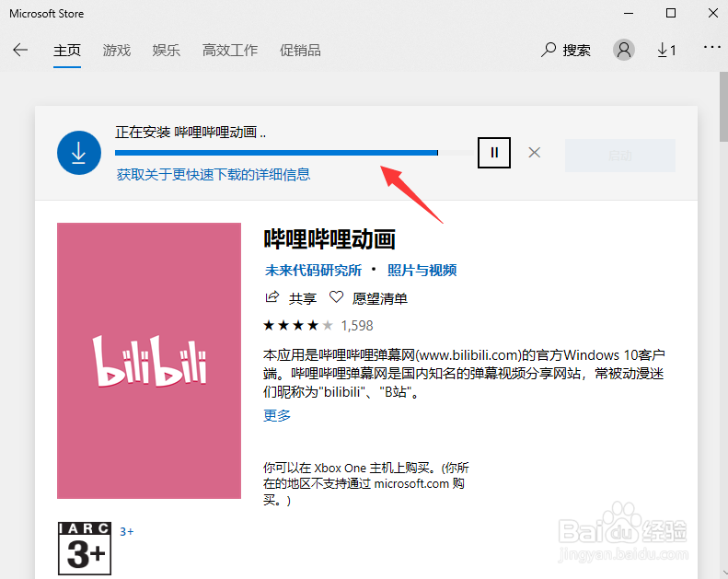Open the search magnifier icon

(x=549, y=50)
